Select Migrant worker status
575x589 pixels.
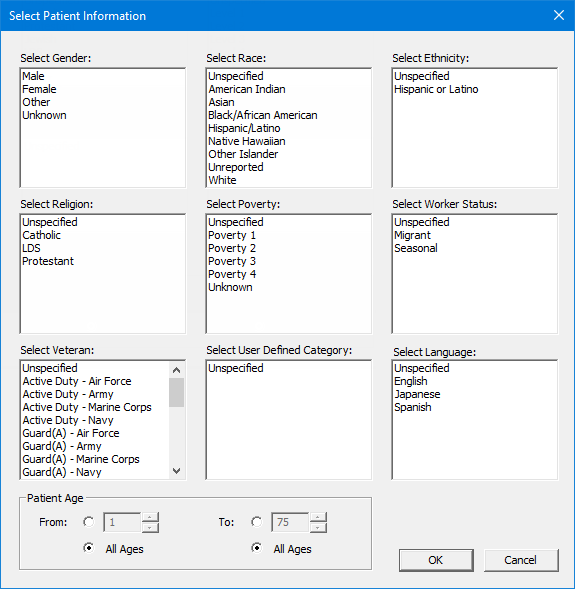point(412,235)
